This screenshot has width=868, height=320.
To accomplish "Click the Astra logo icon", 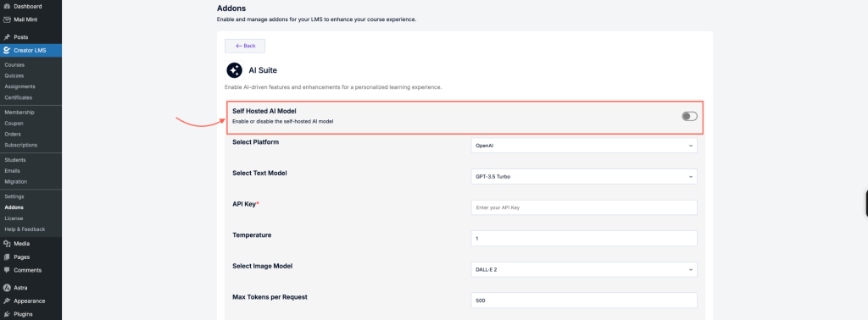I will pyautogui.click(x=7, y=288).
